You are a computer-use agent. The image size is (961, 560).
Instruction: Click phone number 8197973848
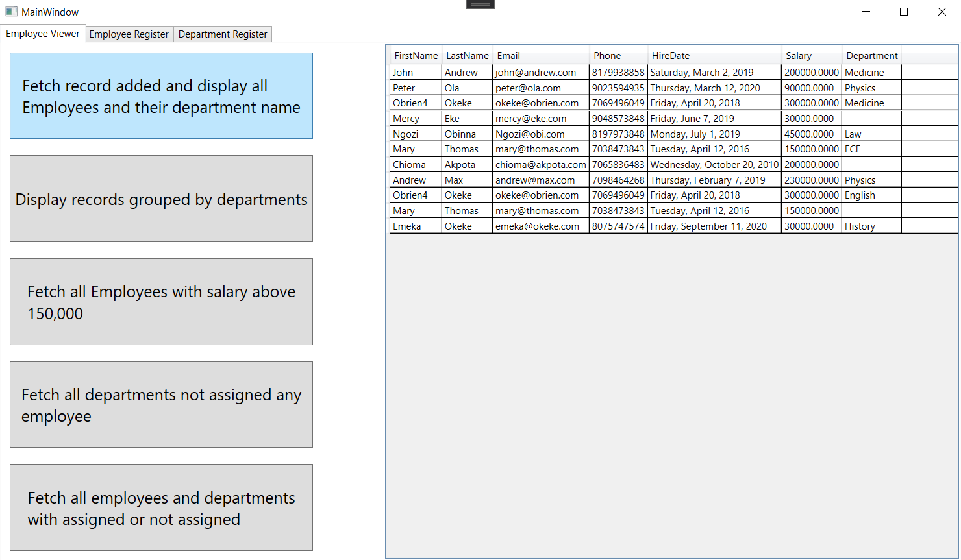tap(618, 134)
